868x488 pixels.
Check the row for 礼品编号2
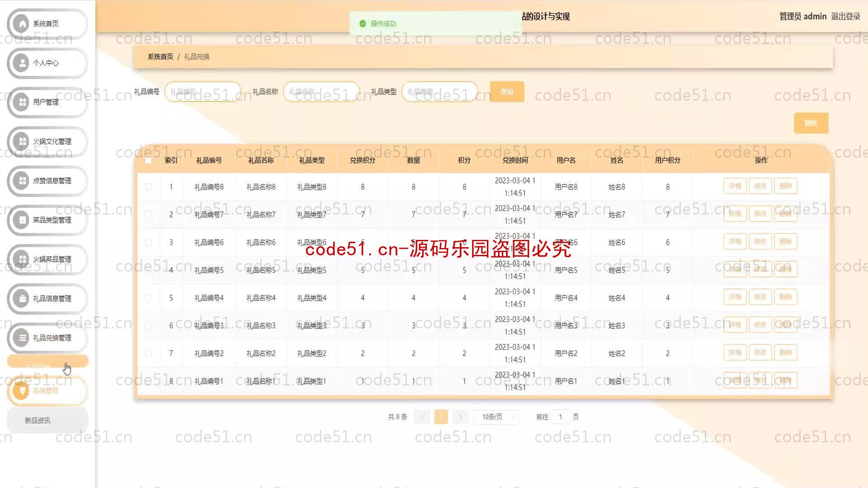pyautogui.click(x=148, y=354)
